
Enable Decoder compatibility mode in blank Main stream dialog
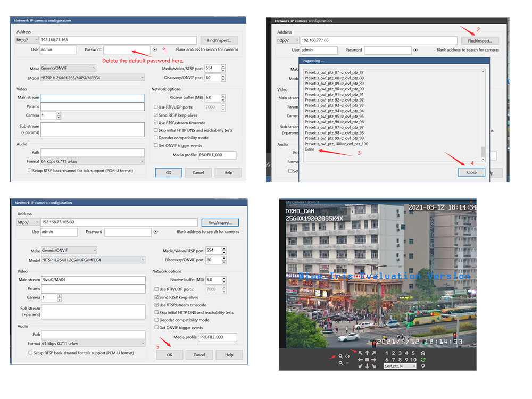[156, 137]
